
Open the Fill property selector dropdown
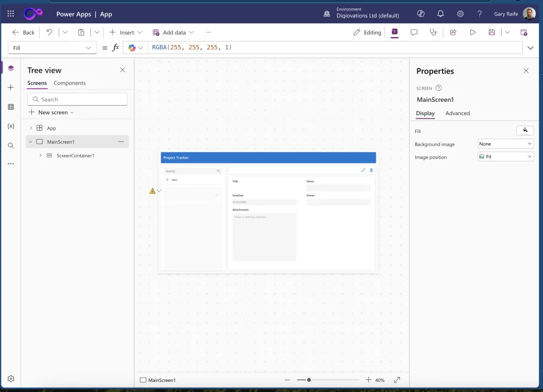click(x=52, y=48)
